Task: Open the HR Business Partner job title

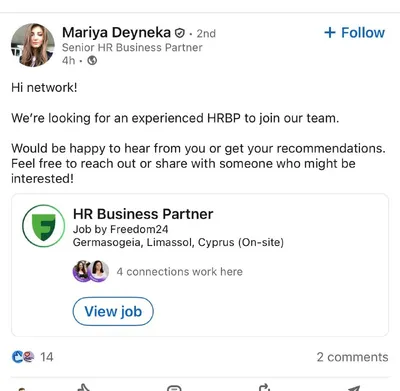Action: pyautogui.click(x=143, y=214)
